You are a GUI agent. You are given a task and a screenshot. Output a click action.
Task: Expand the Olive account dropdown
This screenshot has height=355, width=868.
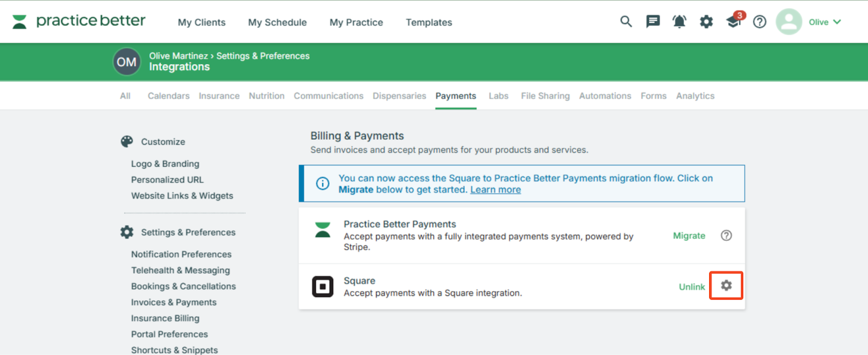825,22
